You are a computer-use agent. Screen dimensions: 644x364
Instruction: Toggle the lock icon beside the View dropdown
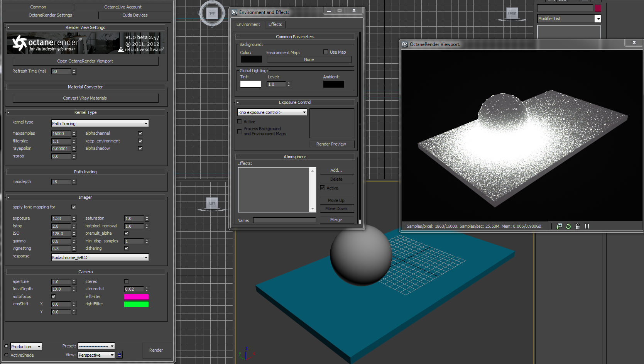click(120, 355)
